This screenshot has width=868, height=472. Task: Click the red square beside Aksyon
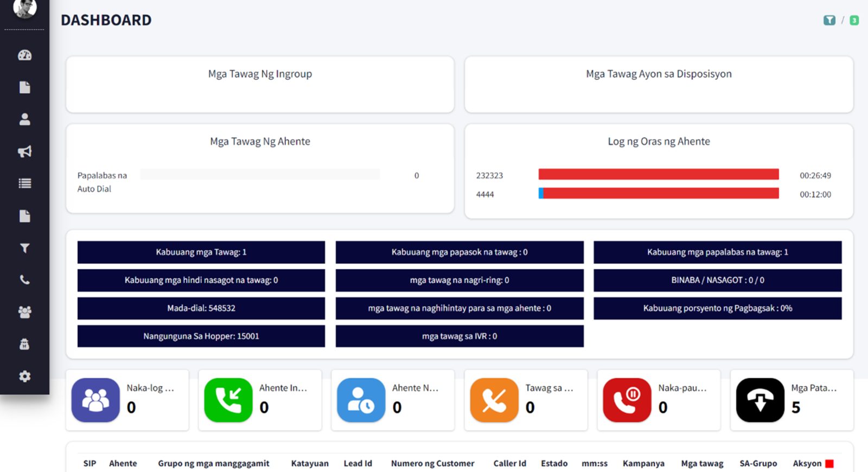[829, 463]
